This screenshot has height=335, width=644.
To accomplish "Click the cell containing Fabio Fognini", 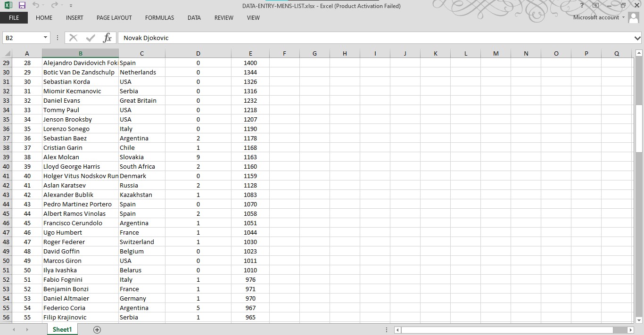I will 80,279.
